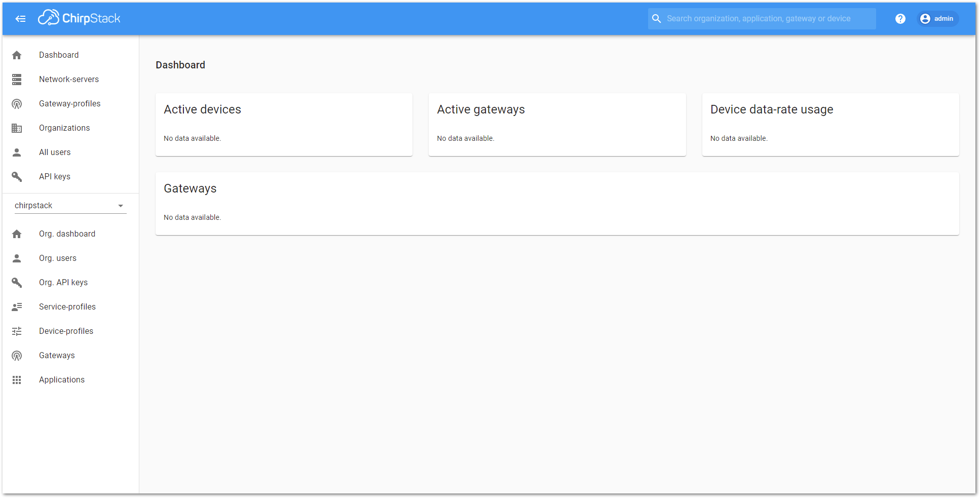The image size is (980, 498).
Task: Click the Active gateways card heading
Action: (481, 109)
